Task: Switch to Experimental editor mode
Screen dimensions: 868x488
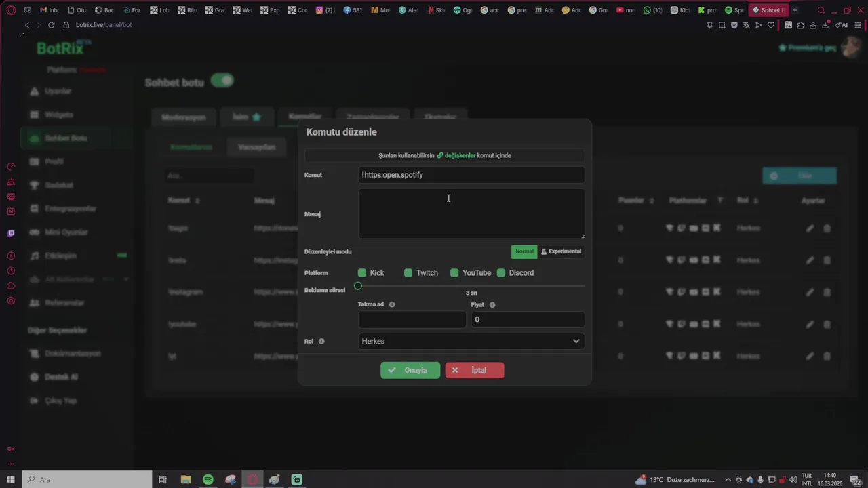Action: click(561, 251)
